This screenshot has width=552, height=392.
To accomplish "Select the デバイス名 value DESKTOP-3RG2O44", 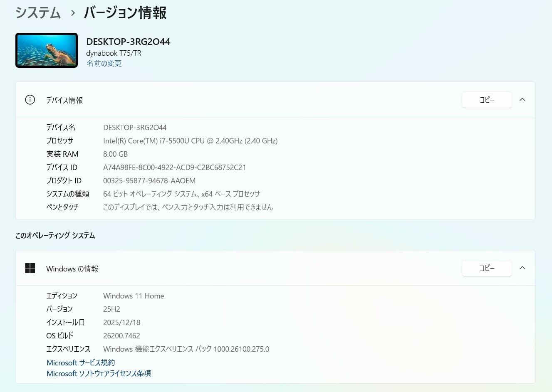I will coord(135,128).
